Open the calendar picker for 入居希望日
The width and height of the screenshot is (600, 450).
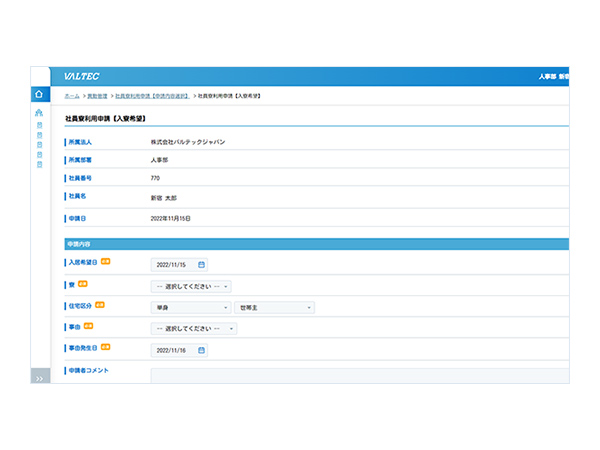coord(201,265)
